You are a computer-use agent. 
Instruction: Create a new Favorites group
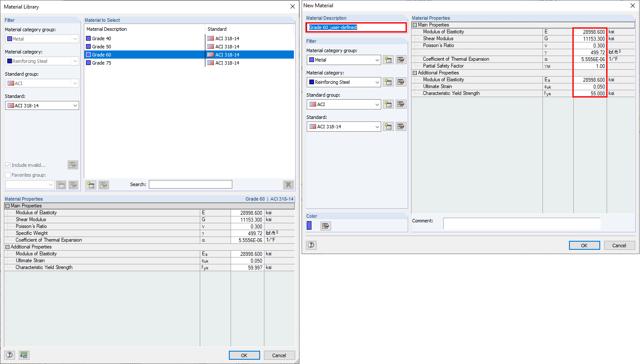[x=61, y=184]
